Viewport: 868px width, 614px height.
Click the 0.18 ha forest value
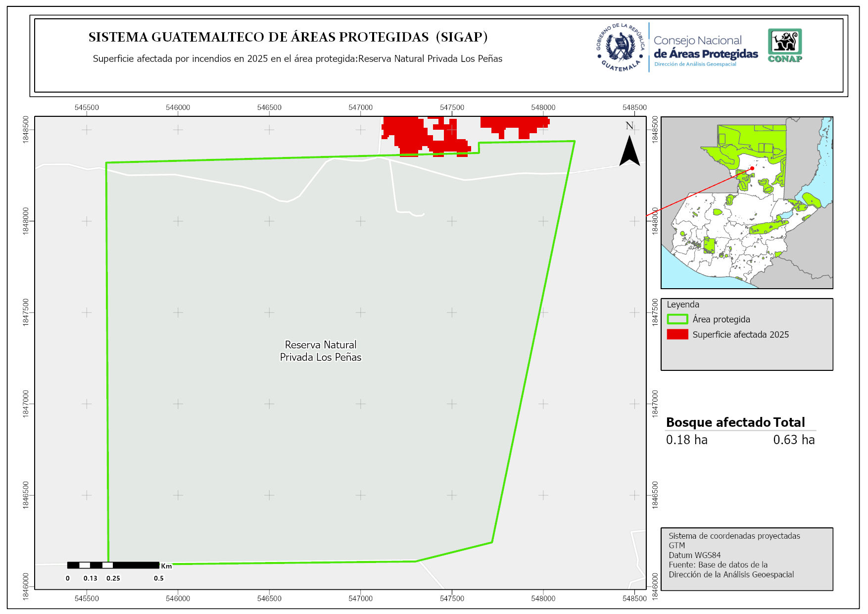point(686,440)
